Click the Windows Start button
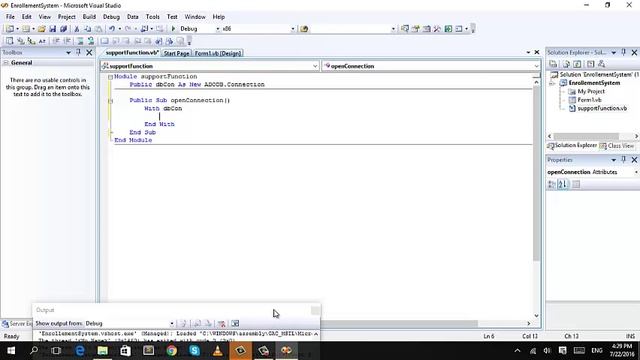640x360 pixels. coord(11,351)
